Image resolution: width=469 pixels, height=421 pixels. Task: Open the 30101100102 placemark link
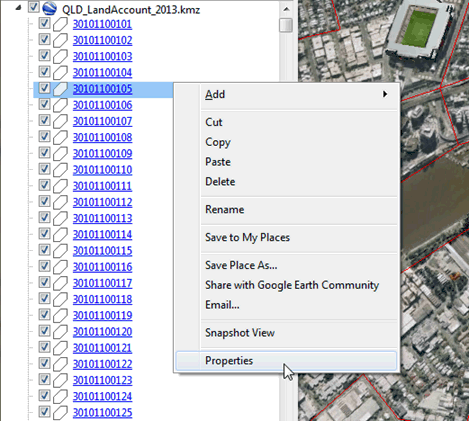102,40
